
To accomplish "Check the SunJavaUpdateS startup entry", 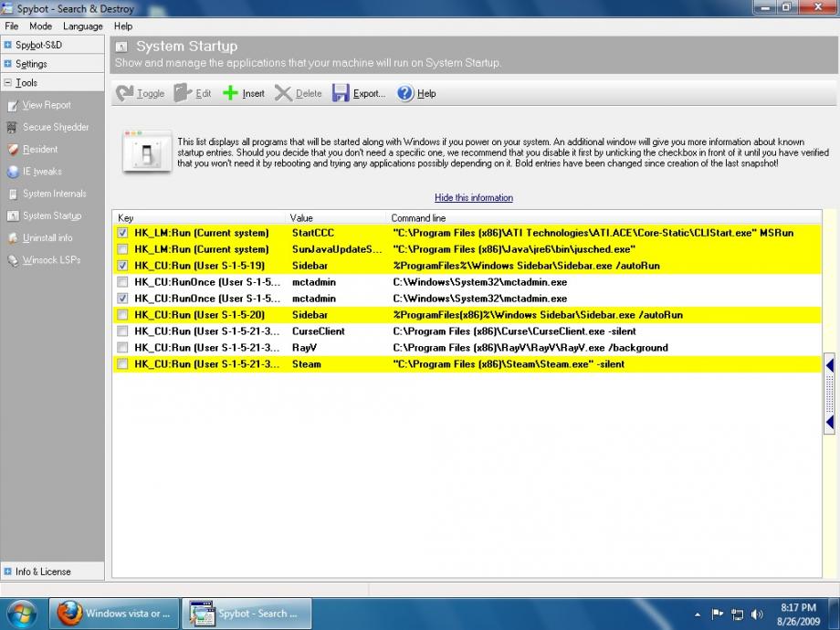I will coord(122,249).
